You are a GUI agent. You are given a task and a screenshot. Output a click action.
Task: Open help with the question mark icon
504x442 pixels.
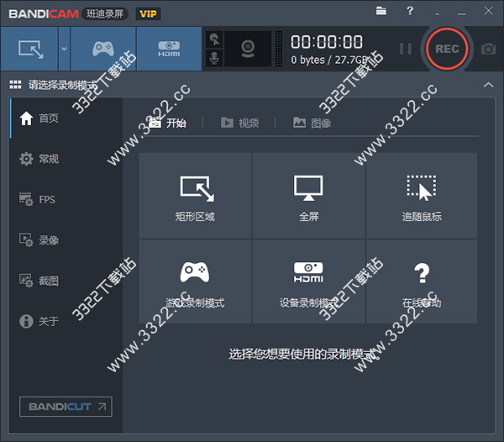coord(410,11)
